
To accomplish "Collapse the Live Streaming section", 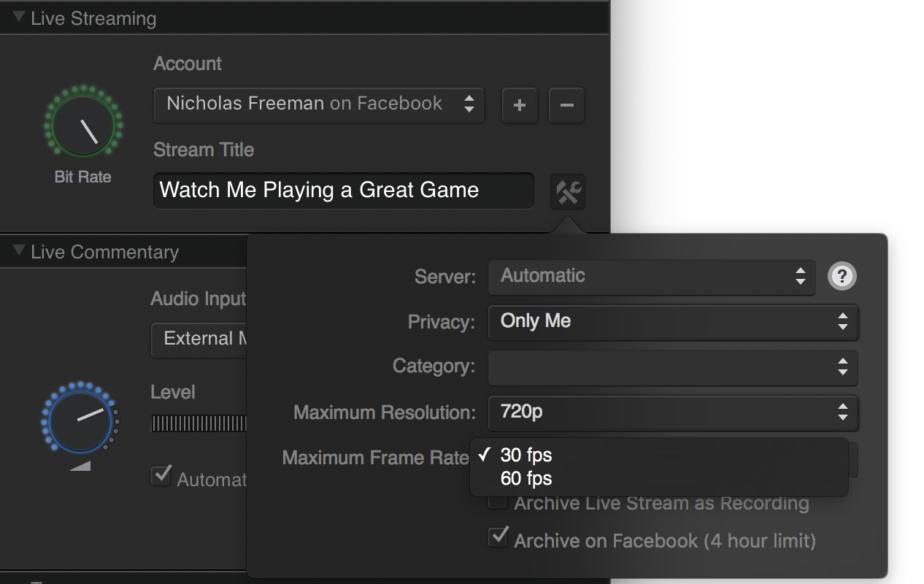I will pos(18,18).
